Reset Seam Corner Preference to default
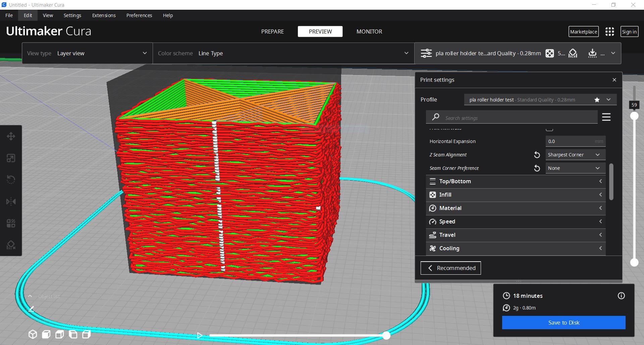Image resolution: width=644 pixels, height=345 pixels. pyautogui.click(x=537, y=168)
